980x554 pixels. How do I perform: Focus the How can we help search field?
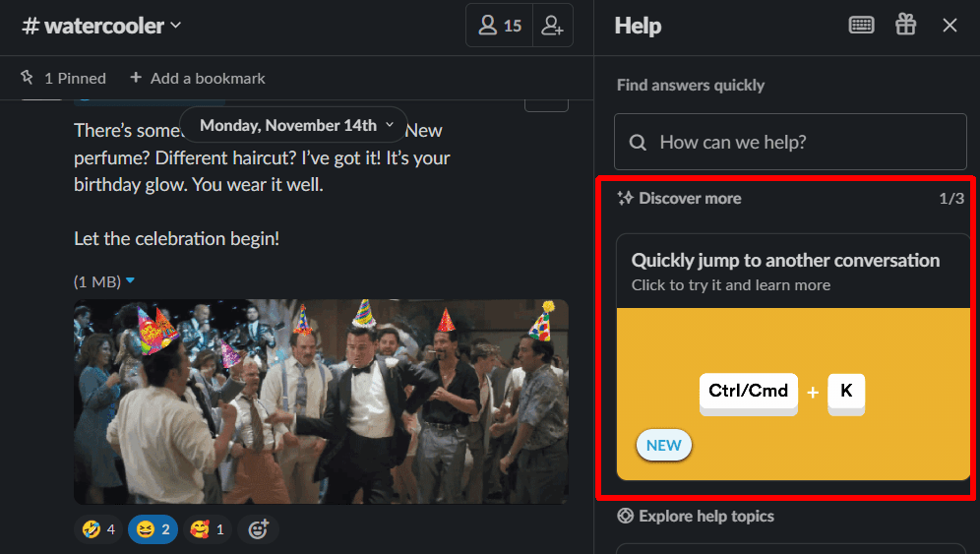click(802, 142)
